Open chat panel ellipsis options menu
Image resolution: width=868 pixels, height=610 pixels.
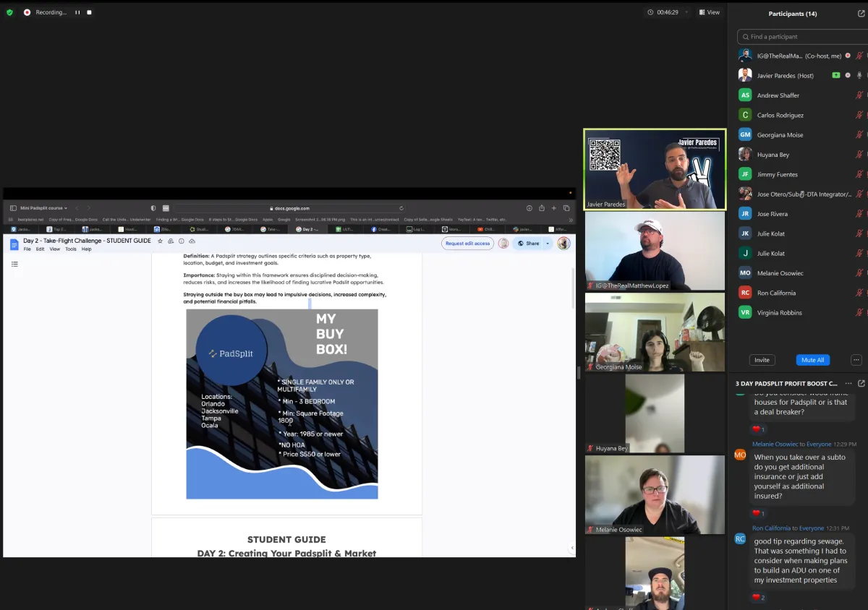[x=848, y=383]
